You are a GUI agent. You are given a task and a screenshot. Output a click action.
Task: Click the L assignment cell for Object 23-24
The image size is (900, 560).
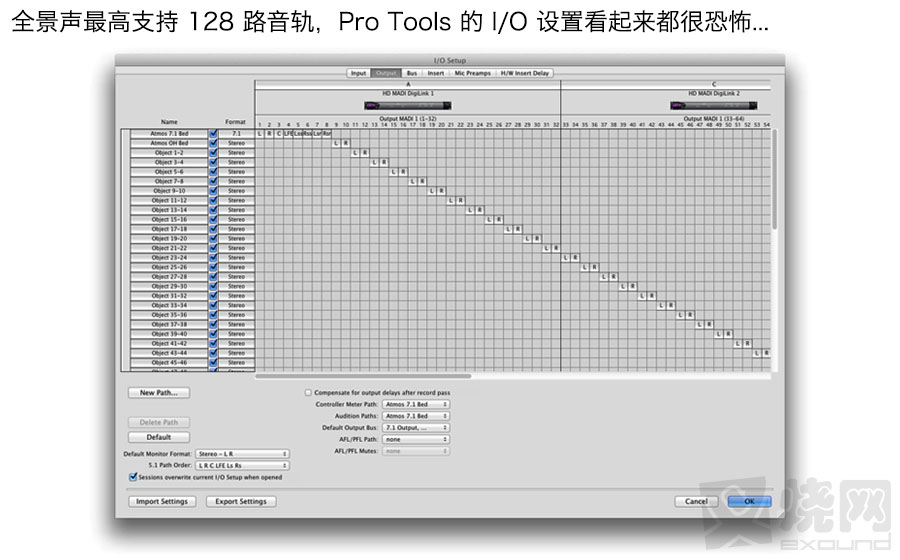[565, 258]
